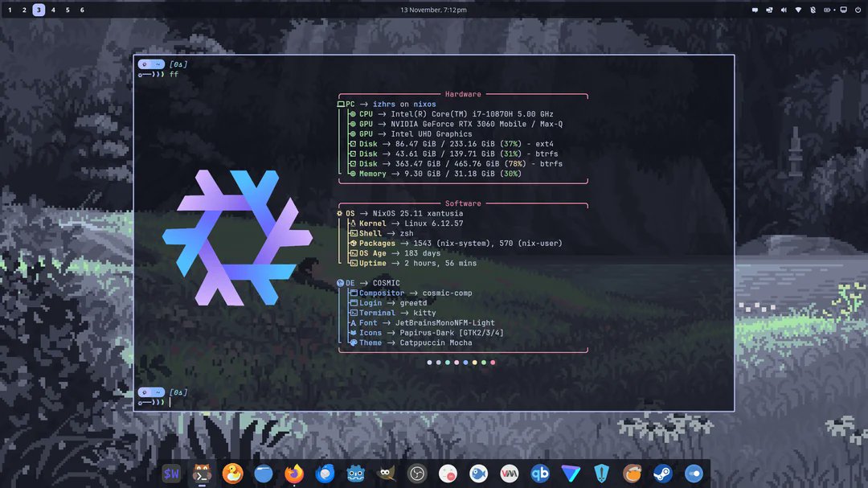Image resolution: width=868 pixels, height=488 pixels.
Task: Click the 'izhrs on nixos' PC line
Action: click(387, 105)
